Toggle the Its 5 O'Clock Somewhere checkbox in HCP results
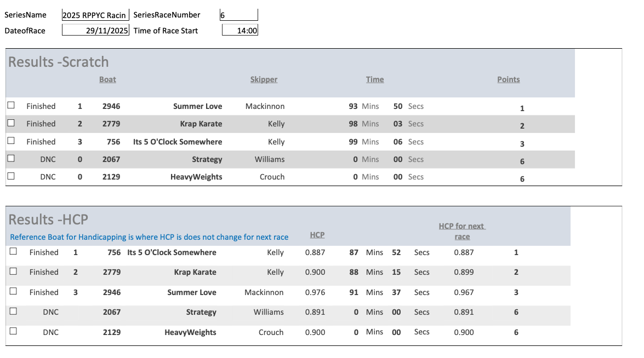This screenshot has height=358, width=644. 13,252
